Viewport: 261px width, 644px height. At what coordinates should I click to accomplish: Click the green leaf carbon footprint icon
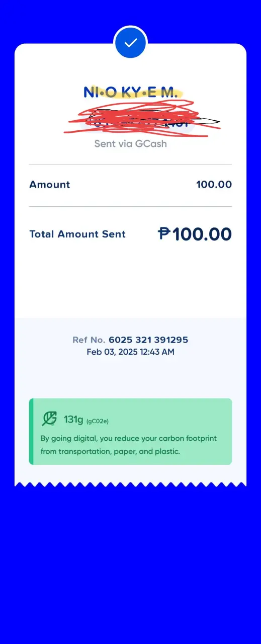49,419
